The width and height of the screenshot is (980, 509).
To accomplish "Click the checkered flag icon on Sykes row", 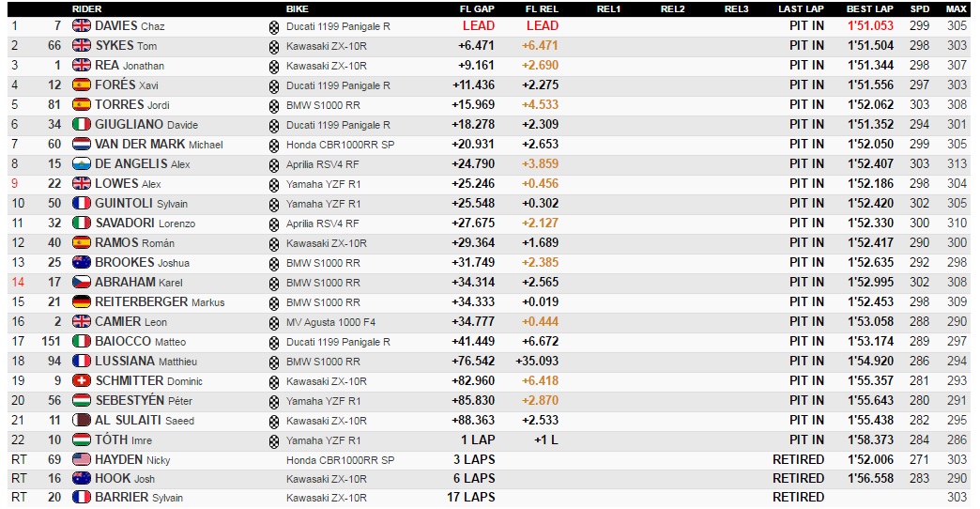I will 274,46.
